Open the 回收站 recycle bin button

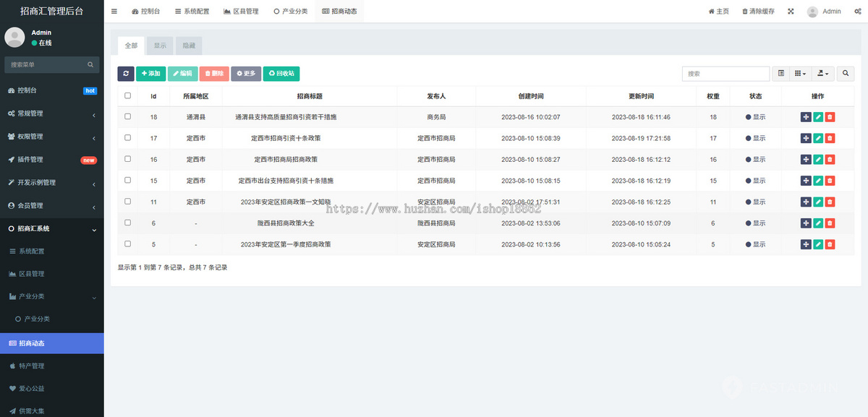click(x=281, y=73)
